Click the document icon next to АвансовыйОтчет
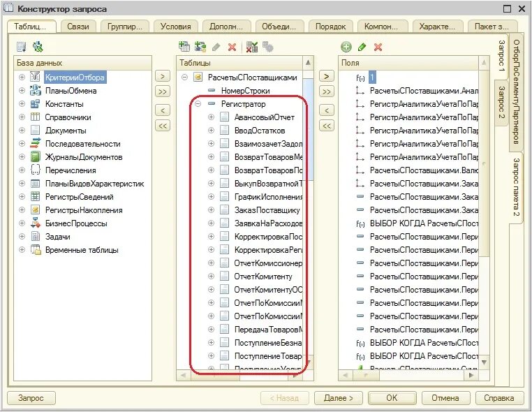This screenshot has width=532, height=412. coord(224,117)
